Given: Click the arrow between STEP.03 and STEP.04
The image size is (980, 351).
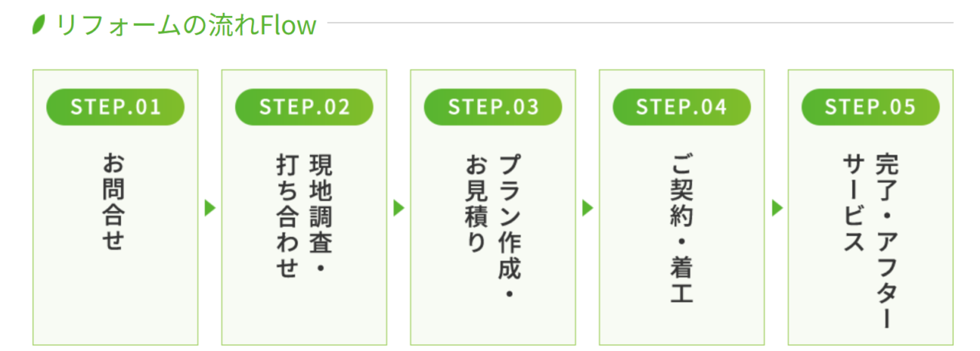Looking at the screenshot, I should pos(587,208).
